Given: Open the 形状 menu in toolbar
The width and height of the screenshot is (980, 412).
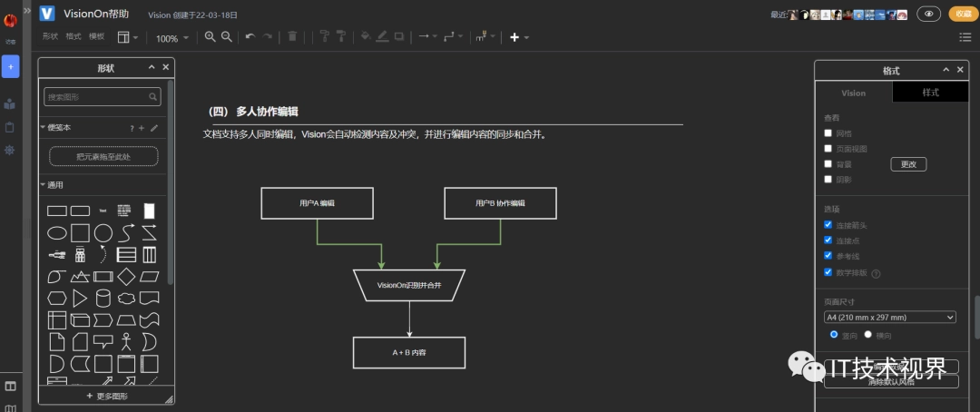Looking at the screenshot, I should [50, 37].
